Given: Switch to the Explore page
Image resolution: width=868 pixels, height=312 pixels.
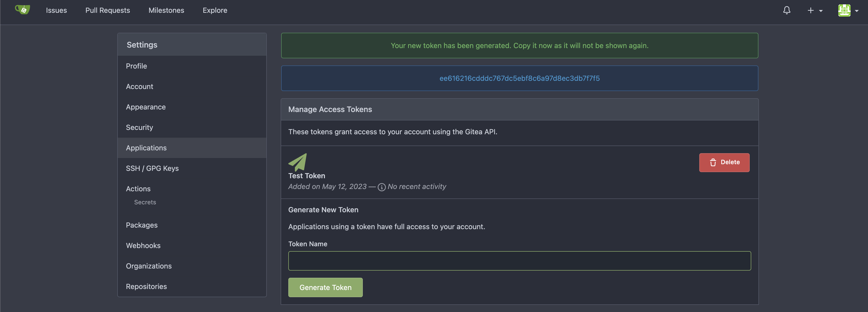Looking at the screenshot, I should tap(215, 10).
